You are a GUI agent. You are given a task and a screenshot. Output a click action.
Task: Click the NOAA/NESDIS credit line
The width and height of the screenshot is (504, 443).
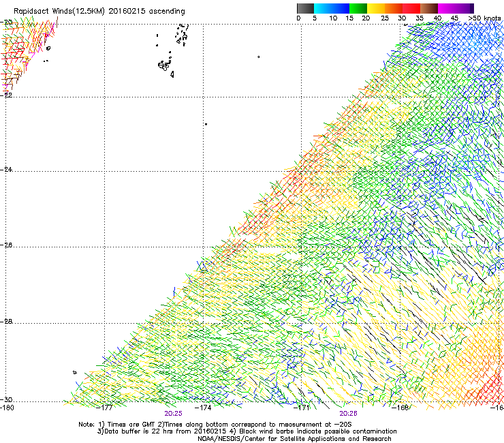[x=294, y=439]
